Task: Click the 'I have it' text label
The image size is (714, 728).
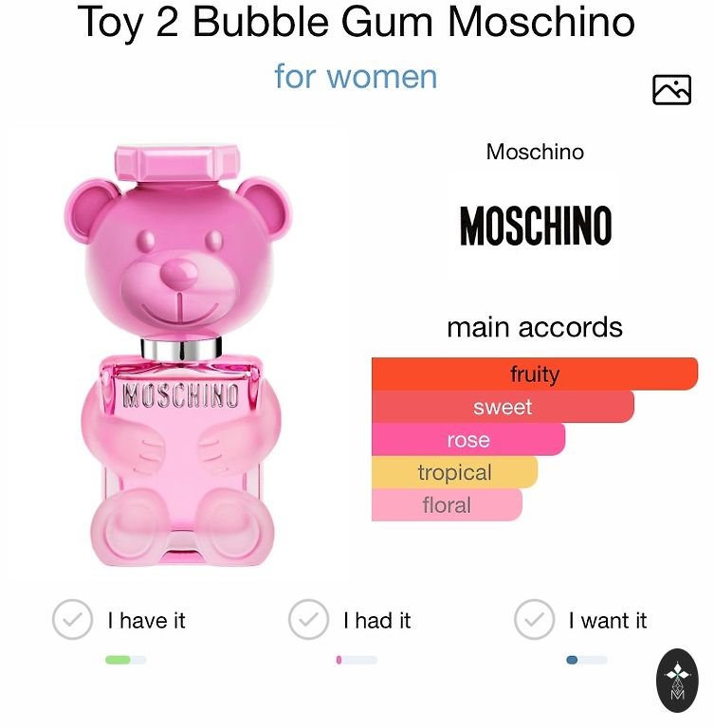Action: click(146, 621)
